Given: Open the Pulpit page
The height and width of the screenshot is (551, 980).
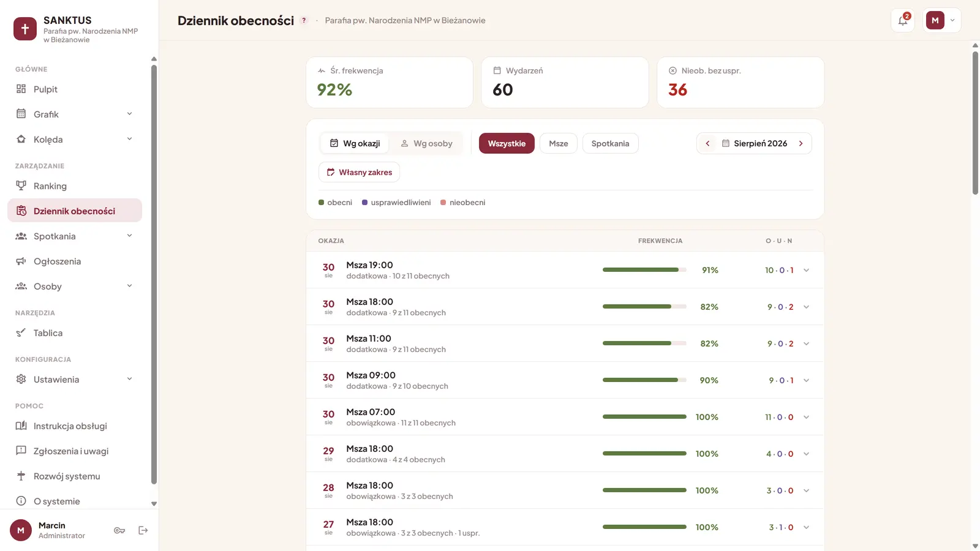Looking at the screenshot, I should [75, 89].
